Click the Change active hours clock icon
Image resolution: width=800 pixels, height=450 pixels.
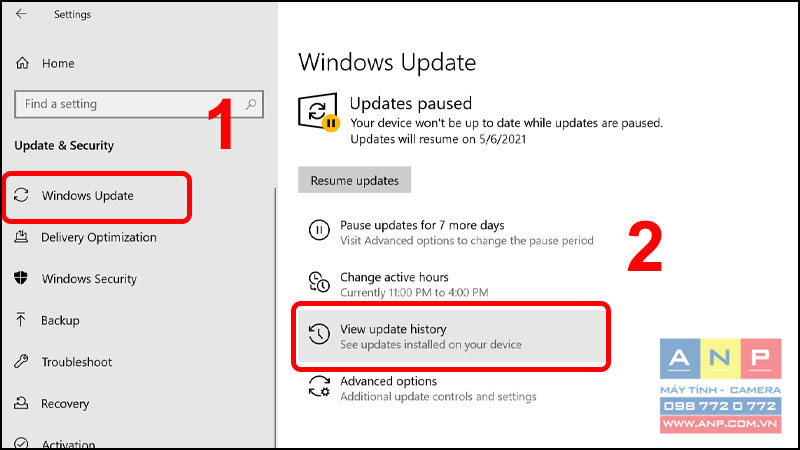pos(319,282)
